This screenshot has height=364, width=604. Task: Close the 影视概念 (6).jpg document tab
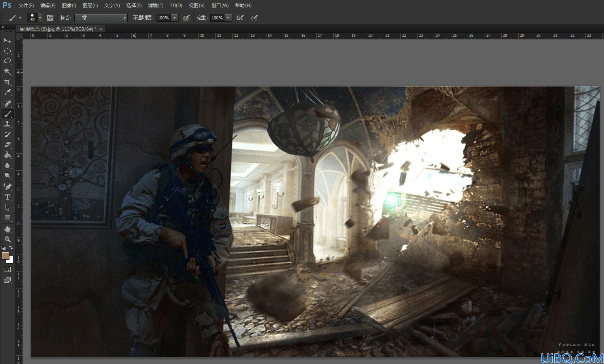101,28
